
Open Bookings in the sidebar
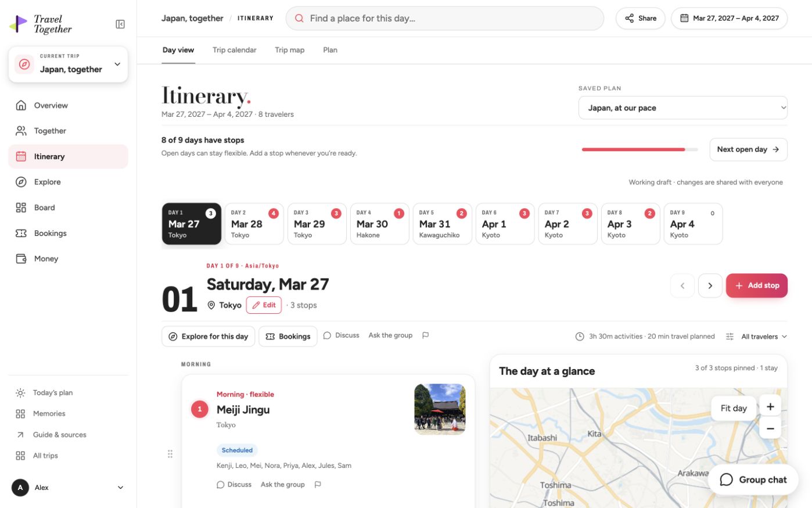(x=69, y=233)
